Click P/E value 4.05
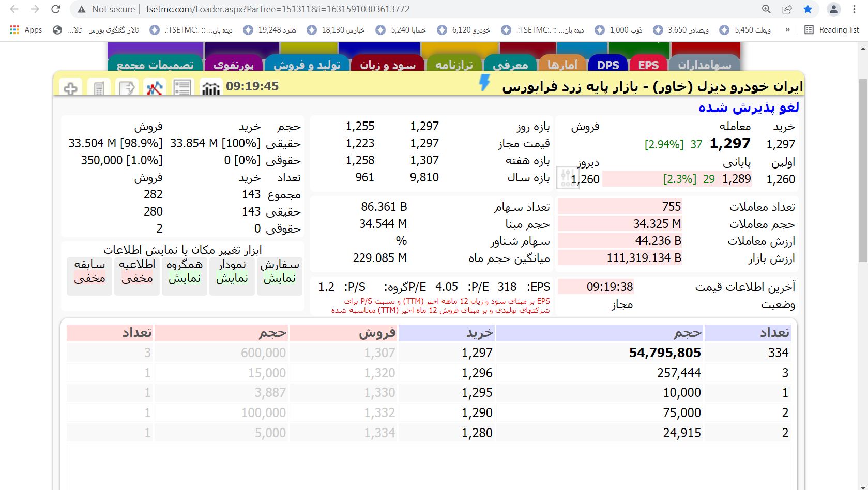Screen dimensions: 868x490 (x=447, y=287)
